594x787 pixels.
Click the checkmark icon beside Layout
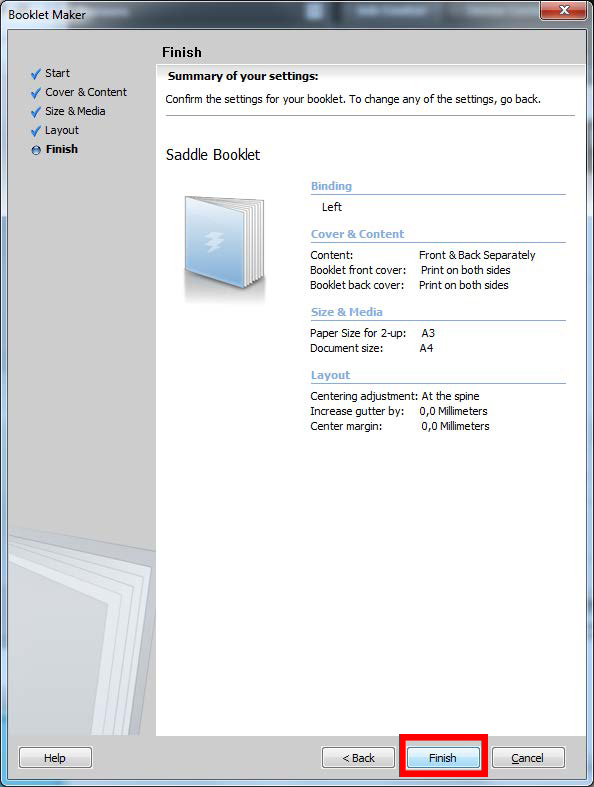[36, 131]
